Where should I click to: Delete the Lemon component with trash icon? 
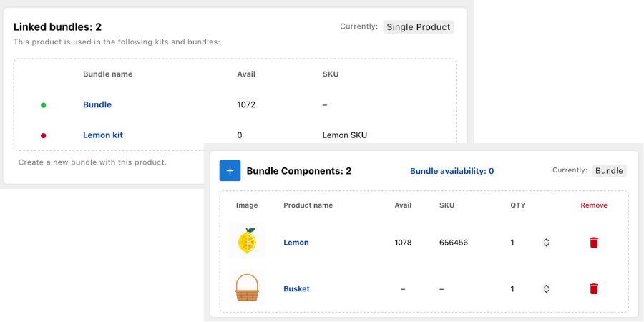pyautogui.click(x=593, y=243)
